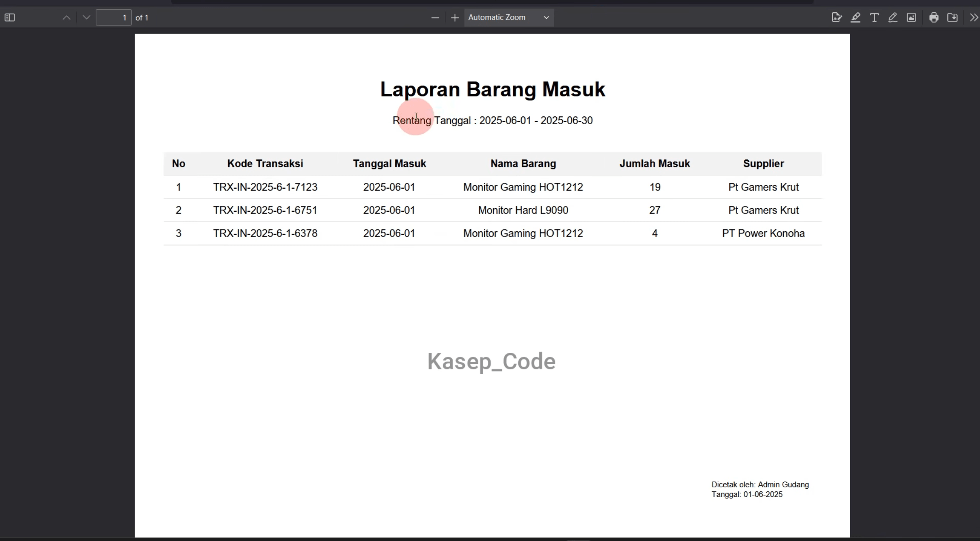The height and width of the screenshot is (541, 980).
Task: Click supplier PT Power Konoha
Action: point(763,233)
